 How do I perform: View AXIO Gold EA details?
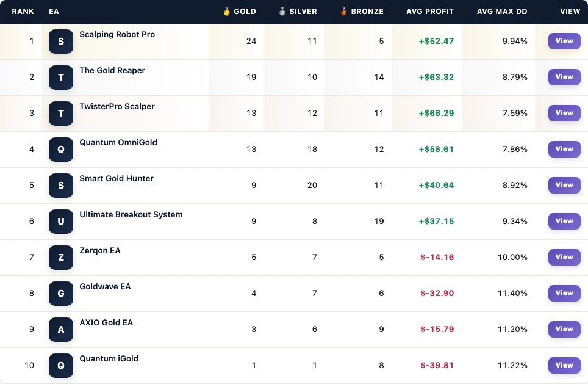pyautogui.click(x=564, y=329)
